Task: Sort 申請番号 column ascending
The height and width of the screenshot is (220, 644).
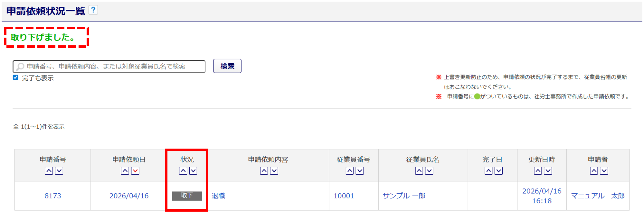Action: (49, 171)
